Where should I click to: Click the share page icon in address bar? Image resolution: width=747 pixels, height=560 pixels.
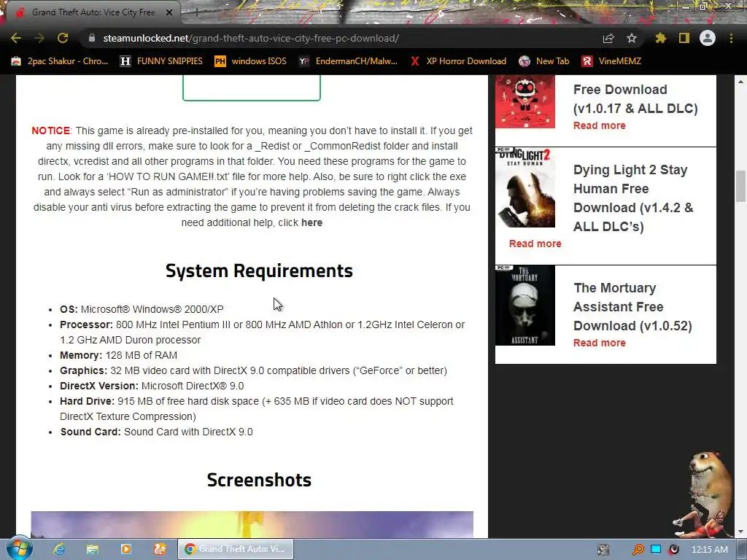(608, 38)
